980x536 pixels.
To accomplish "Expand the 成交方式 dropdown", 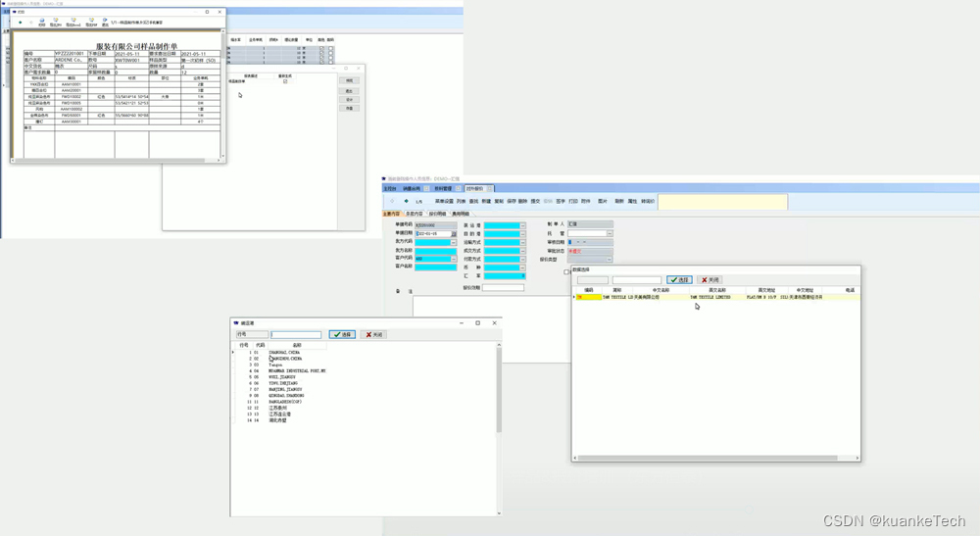I will pos(522,251).
